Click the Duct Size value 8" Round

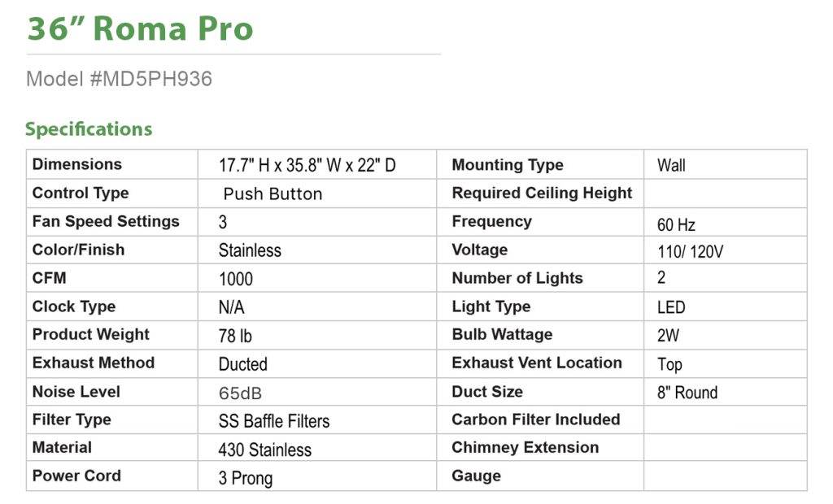687,393
